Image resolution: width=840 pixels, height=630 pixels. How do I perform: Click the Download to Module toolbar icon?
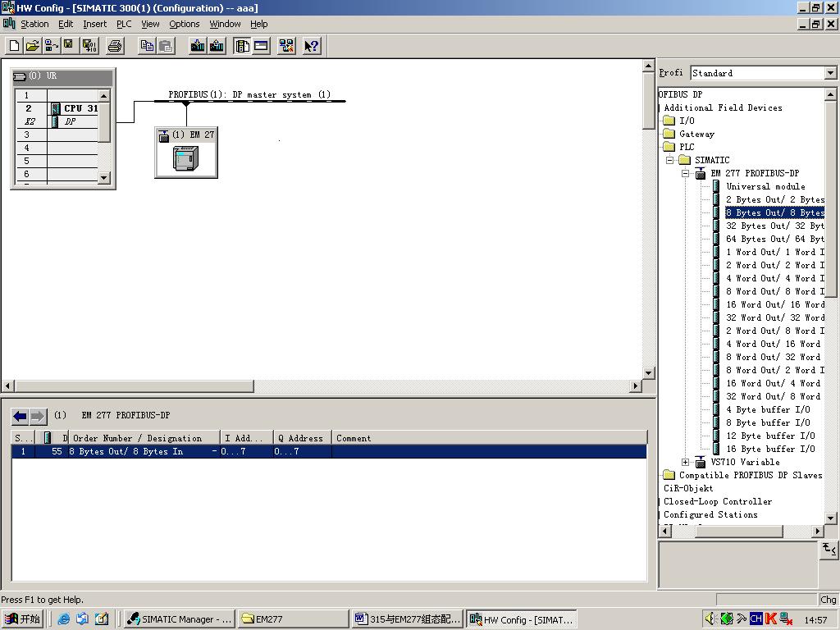pos(198,46)
